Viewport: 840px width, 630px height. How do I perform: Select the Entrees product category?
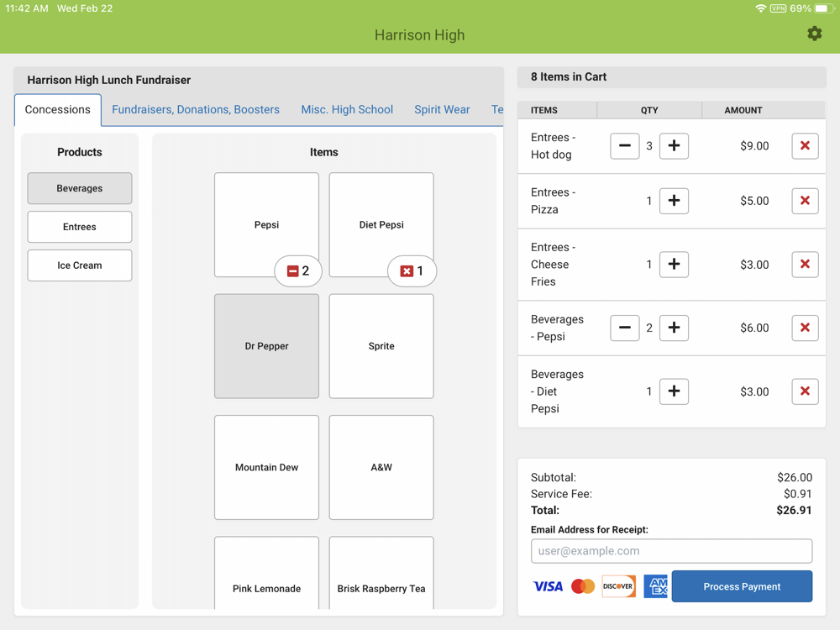click(80, 227)
